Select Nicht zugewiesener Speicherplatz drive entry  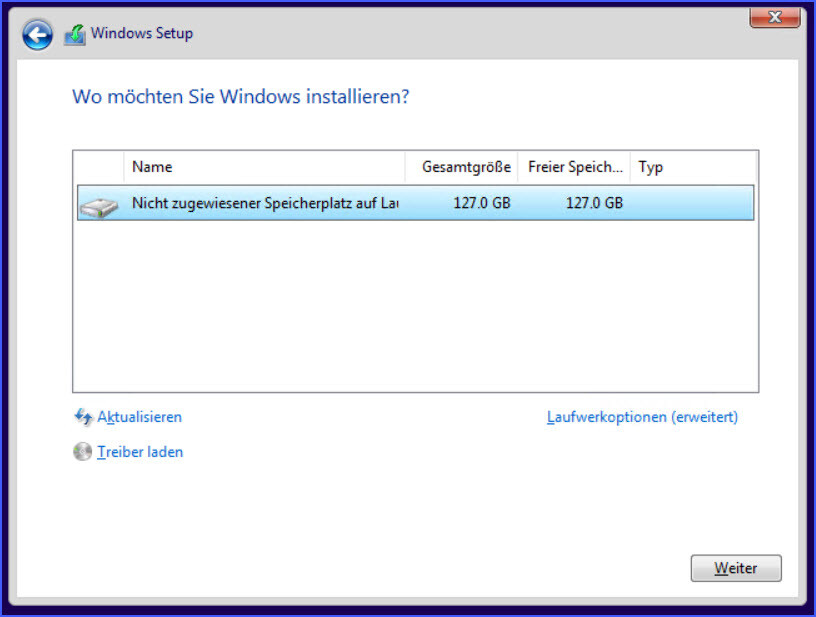pyautogui.click(x=415, y=203)
